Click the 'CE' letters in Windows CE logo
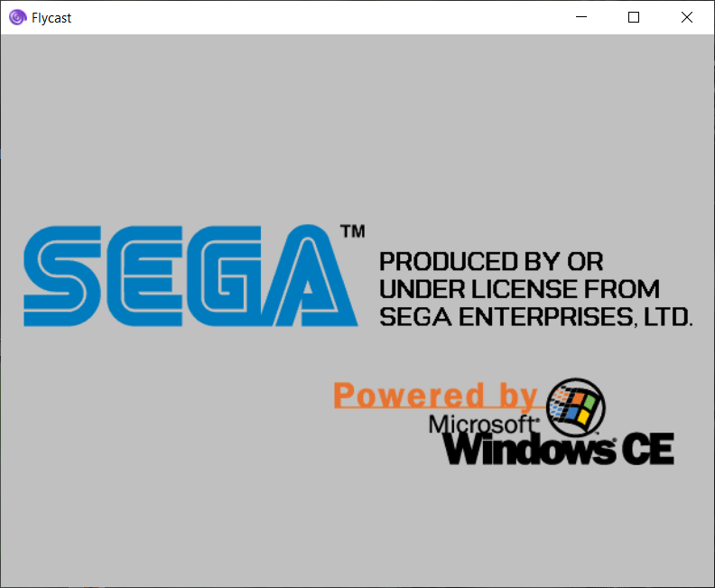This screenshot has height=588, width=715. coord(647,448)
